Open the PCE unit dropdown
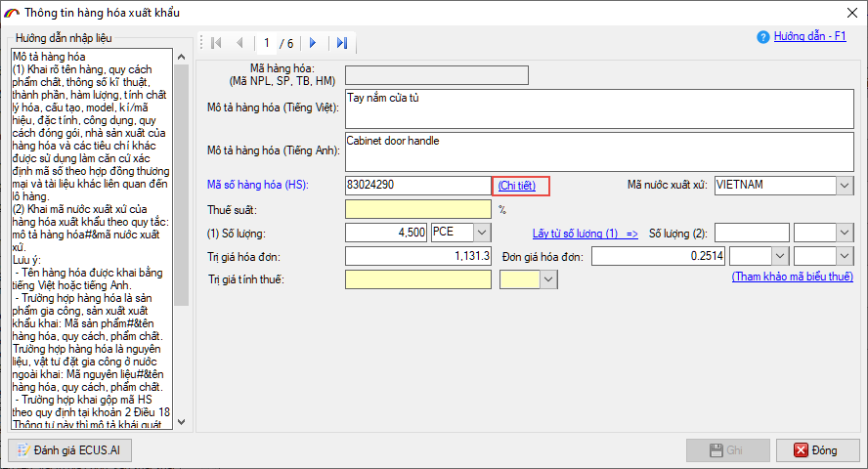 coord(481,233)
